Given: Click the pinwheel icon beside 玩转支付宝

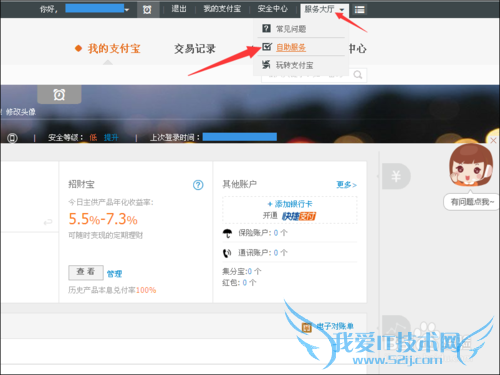Looking at the screenshot, I should (266, 65).
